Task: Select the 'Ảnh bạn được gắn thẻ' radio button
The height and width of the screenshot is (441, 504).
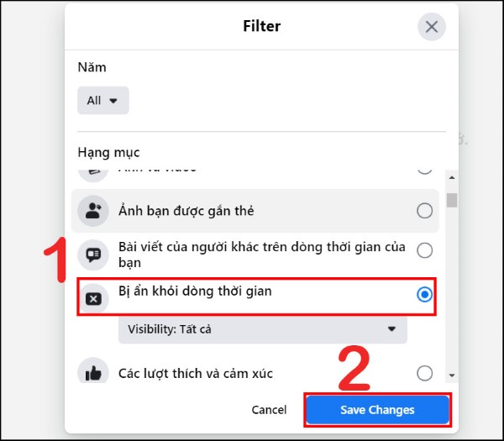Action: click(424, 211)
